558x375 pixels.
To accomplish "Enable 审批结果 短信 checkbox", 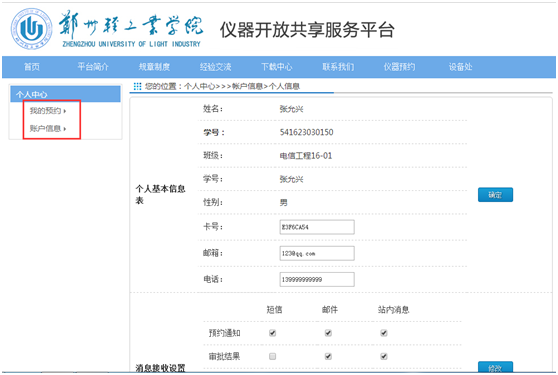I will coord(273,356).
